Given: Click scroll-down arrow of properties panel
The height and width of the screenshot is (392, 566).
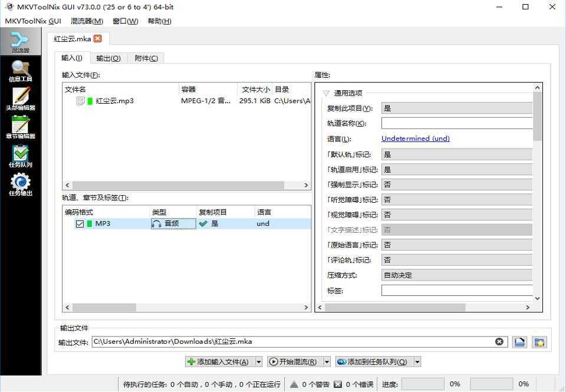Looking at the screenshot, I should point(537,298).
